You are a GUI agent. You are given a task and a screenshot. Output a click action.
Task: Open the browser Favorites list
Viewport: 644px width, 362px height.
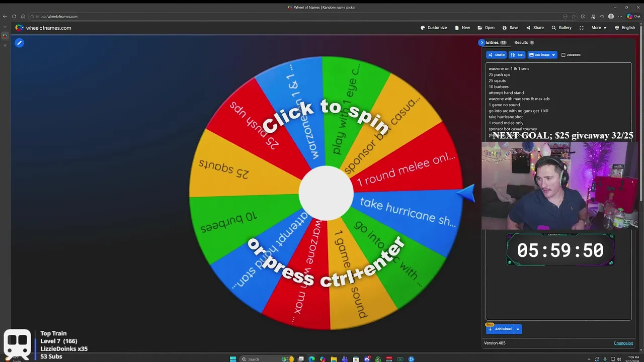click(602, 16)
